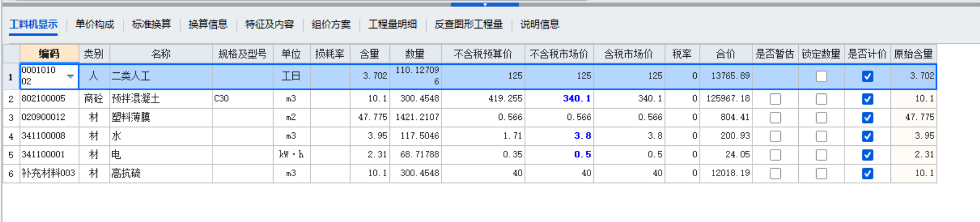This screenshot has height=222, width=980.
Task: Click the 编码 column header
Action: 50,54
